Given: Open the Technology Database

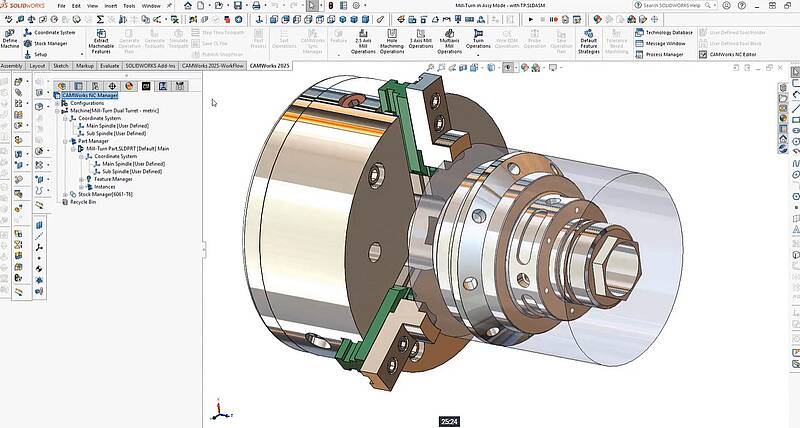Looking at the screenshot, I should click(667, 32).
